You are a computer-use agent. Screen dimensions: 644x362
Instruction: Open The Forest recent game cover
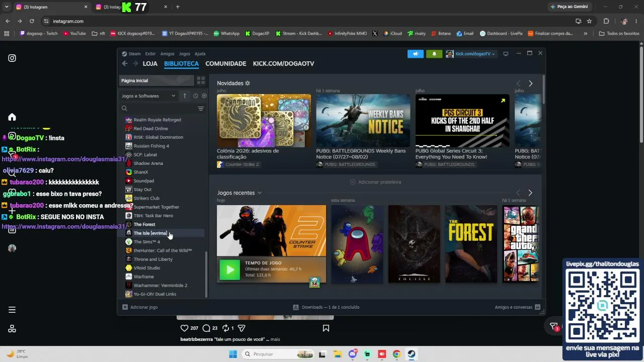[x=471, y=244]
